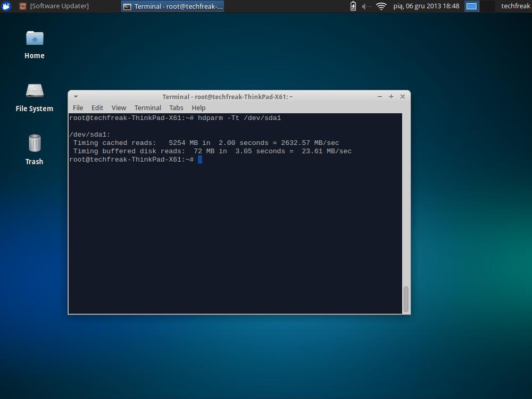
Task: Open the Edit menu in Terminal
Action: coord(97,108)
